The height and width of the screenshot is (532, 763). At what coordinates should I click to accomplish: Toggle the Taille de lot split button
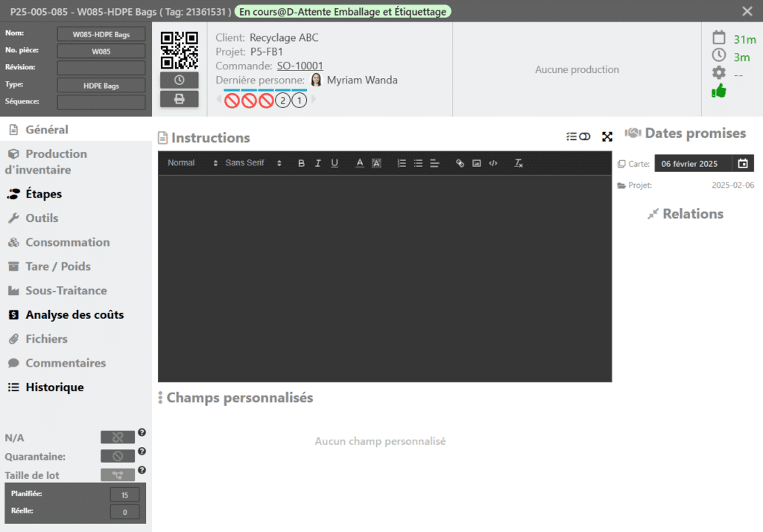click(x=118, y=475)
